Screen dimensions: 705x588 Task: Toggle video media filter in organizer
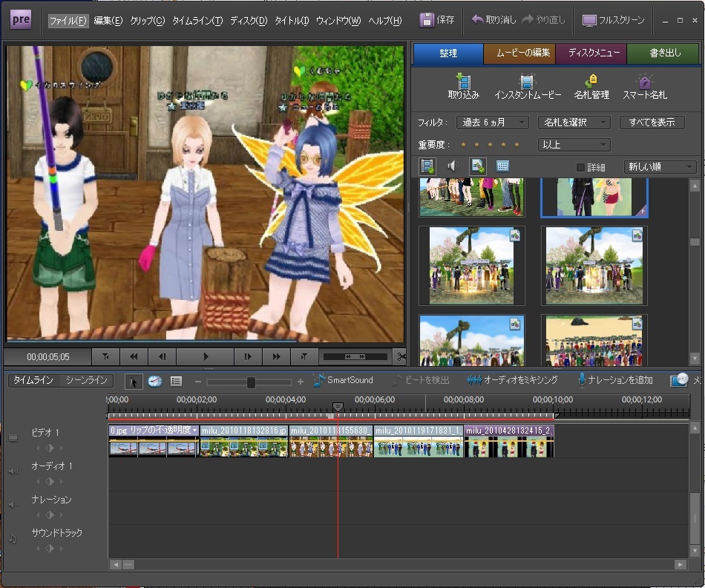click(x=427, y=166)
